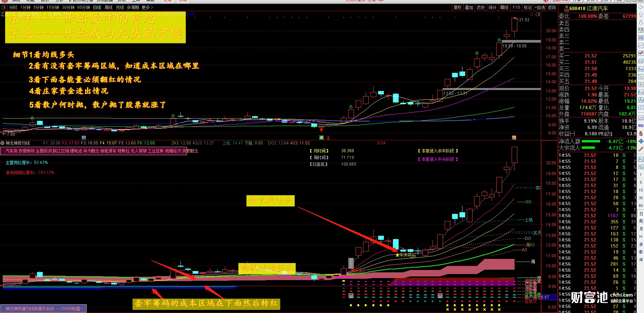Select 日 daily period in right sidebar
This screenshot has height=313, width=644.
[x=641, y=214]
